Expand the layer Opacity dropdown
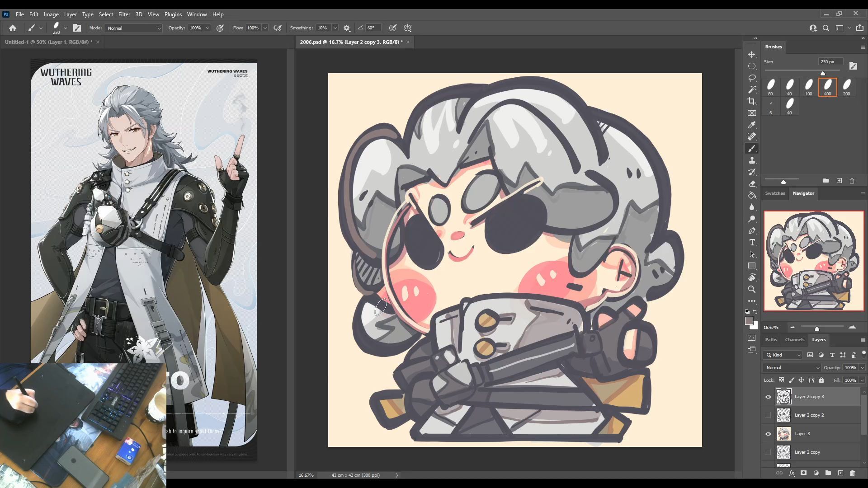 (x=862, y=368)
